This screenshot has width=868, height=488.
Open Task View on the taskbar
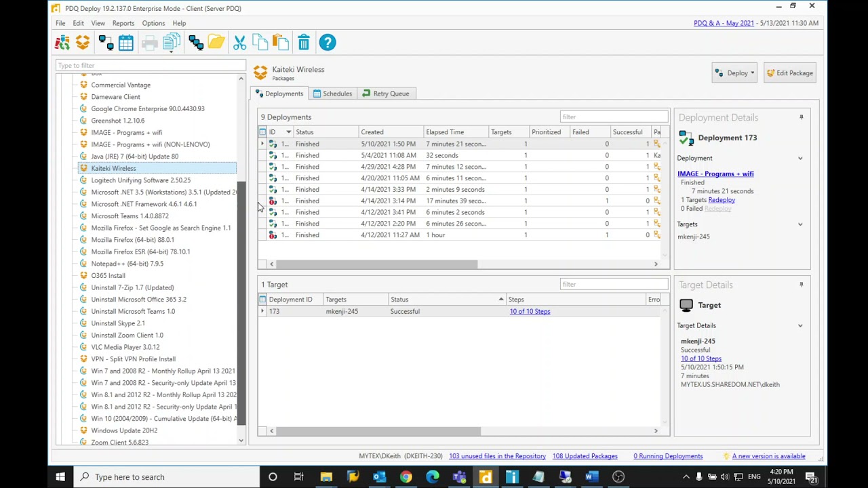pos(299,477)
